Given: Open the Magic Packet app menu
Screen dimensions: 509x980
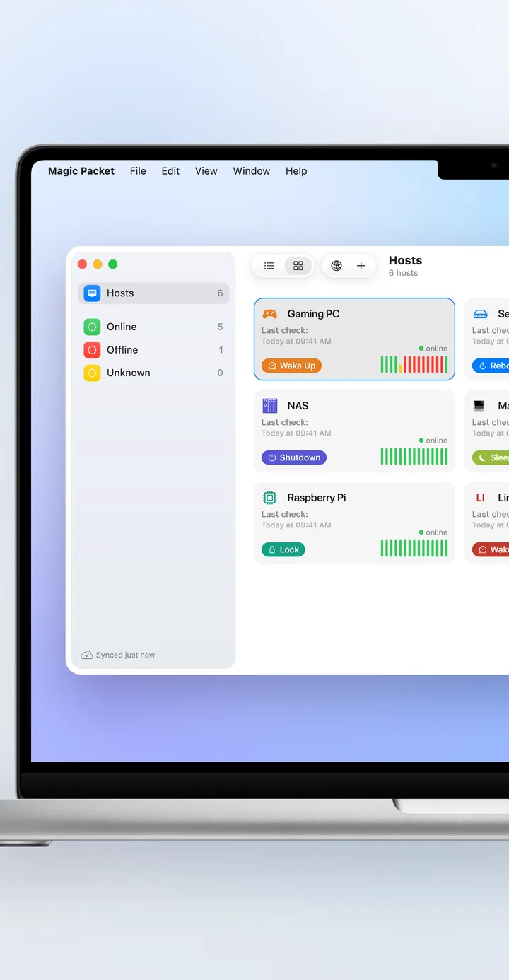Looking at the screenshot, I should (81, 171).
